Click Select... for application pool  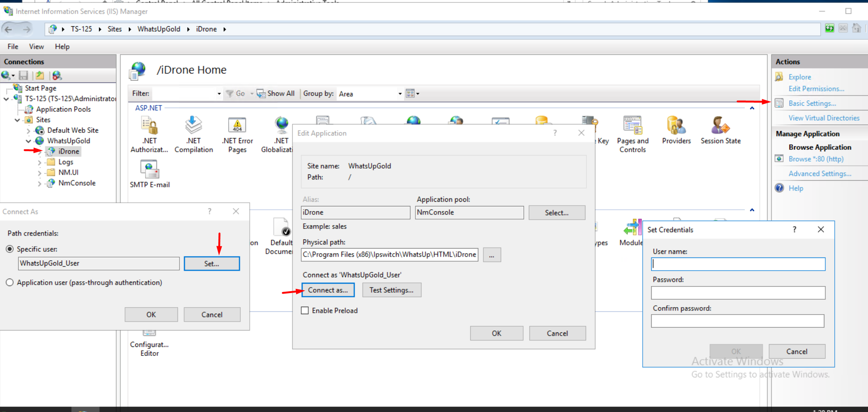557,213
